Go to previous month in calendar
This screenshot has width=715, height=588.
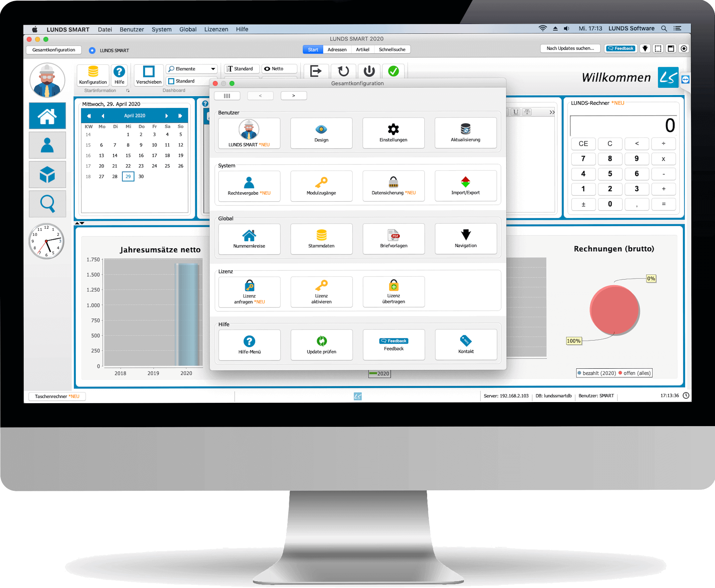tap(103, 116)
